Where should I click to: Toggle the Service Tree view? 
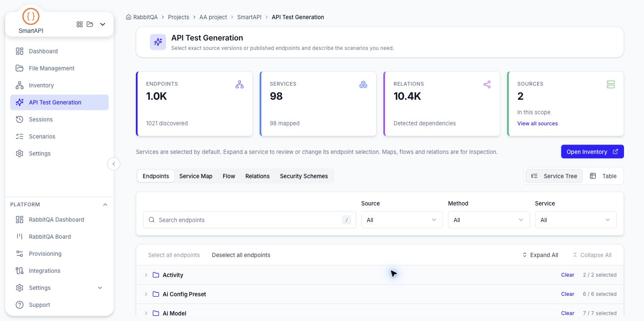click(554, 176)
